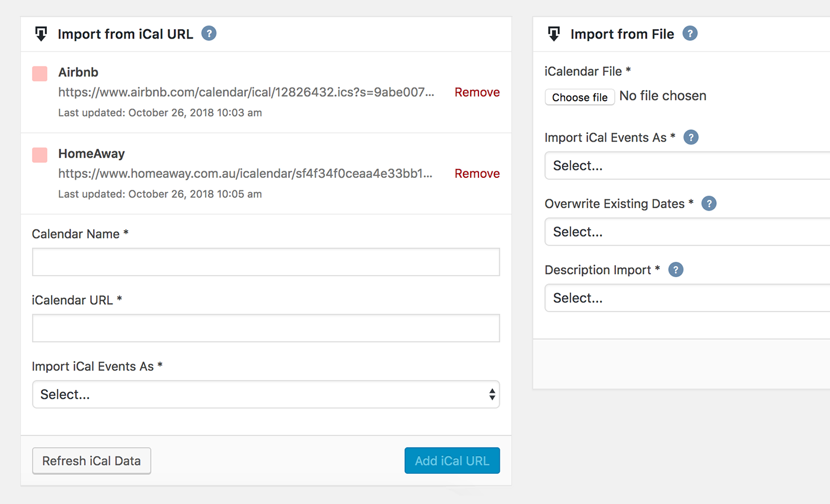This screenshot has height=504, width=830.
Task: Focus the Calendar Name text field
Action: coord(266,262)
